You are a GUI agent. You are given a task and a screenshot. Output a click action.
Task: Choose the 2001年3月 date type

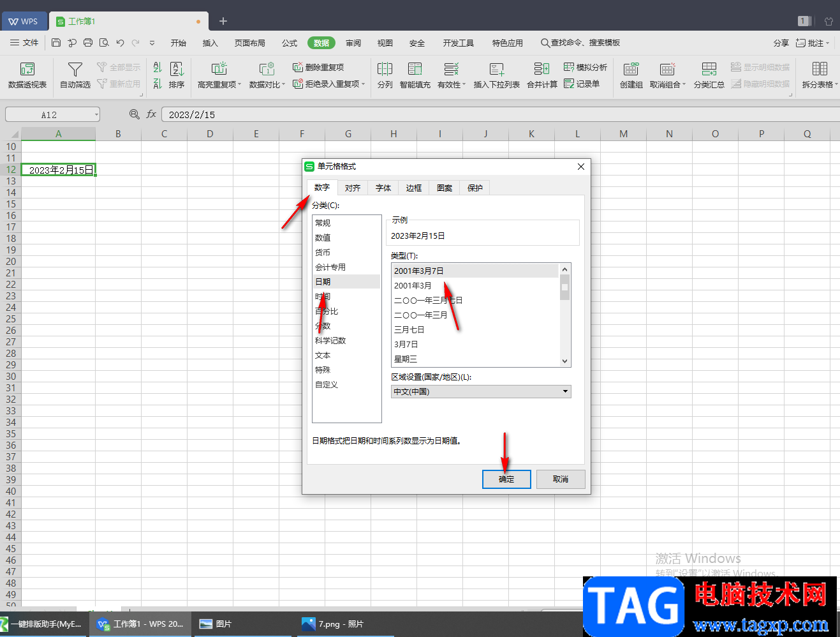coord(475,285)
